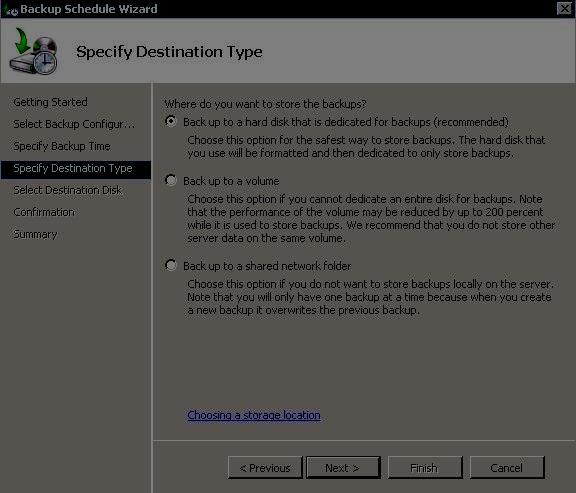Image resolution: width=576 pixels, height=493 pixels.
Task: Close the Backup Schedule Wizard window
Action: [x=564, y=8]
